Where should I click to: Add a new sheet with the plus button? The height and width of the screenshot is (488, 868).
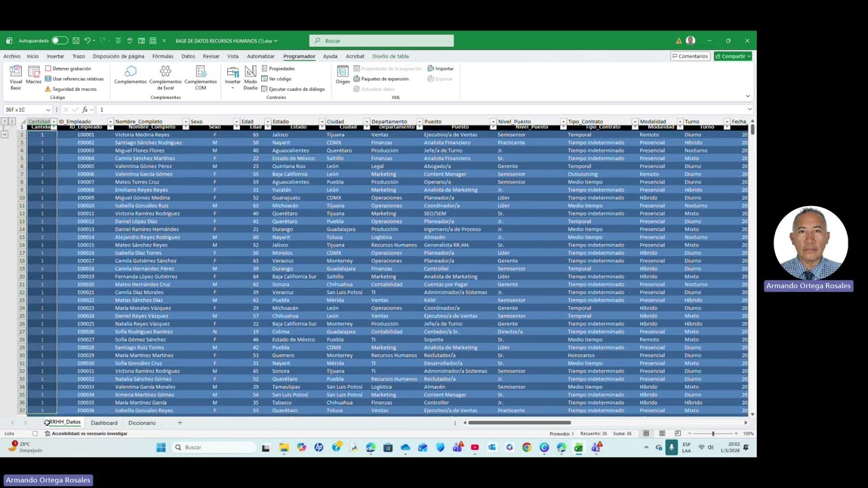[x=180, y=423]
